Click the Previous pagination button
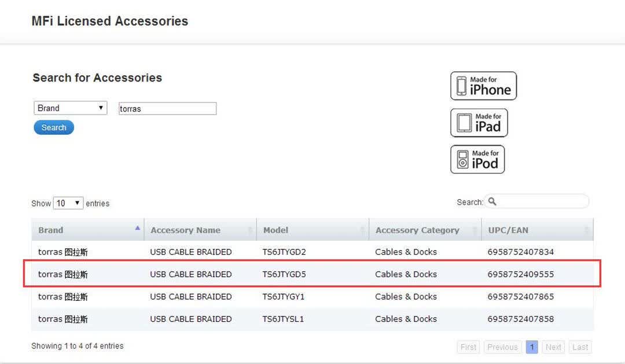 502,347
